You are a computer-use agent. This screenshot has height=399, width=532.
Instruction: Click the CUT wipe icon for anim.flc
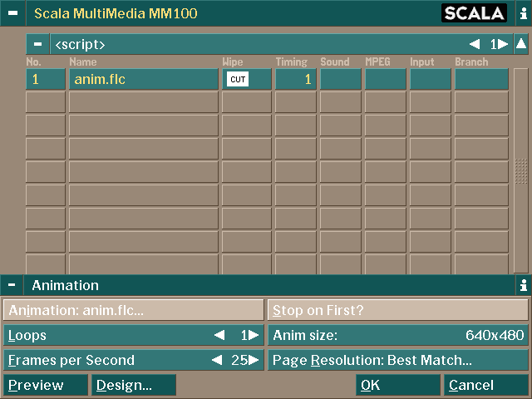[238, 80]
